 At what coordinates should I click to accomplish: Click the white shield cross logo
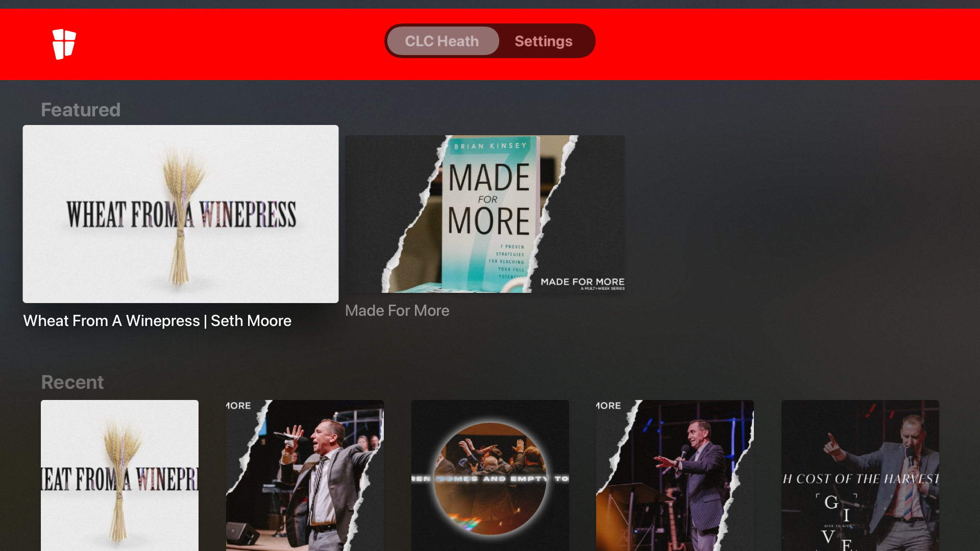pyautogui.click(x=64, y=44)
